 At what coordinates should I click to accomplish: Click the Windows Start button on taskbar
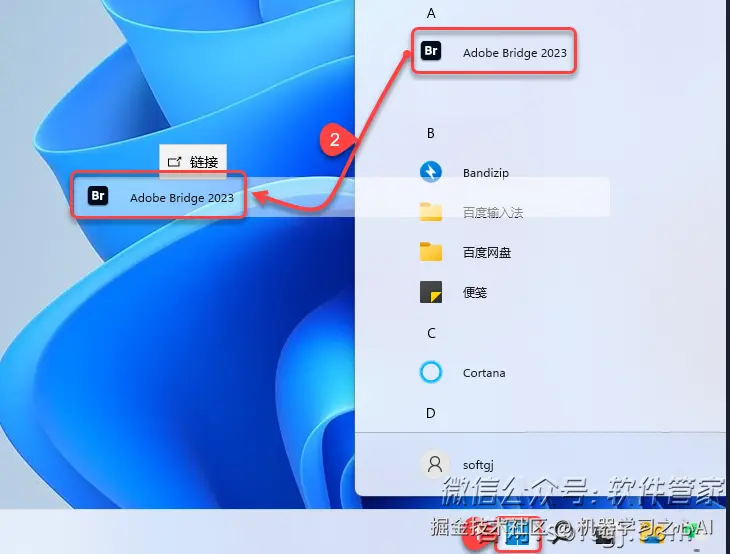pyautogui.click(x=517, y=535)
